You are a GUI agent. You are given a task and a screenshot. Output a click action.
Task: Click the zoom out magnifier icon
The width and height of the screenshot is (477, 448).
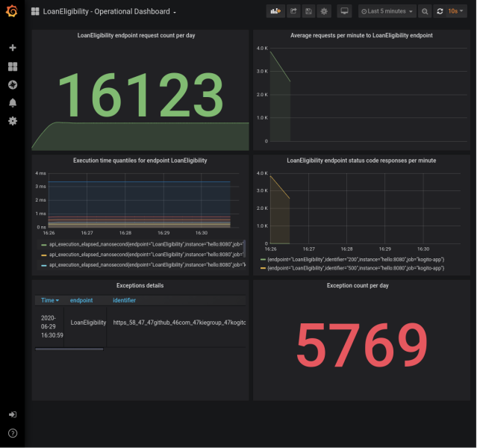(x=425, y=11)
